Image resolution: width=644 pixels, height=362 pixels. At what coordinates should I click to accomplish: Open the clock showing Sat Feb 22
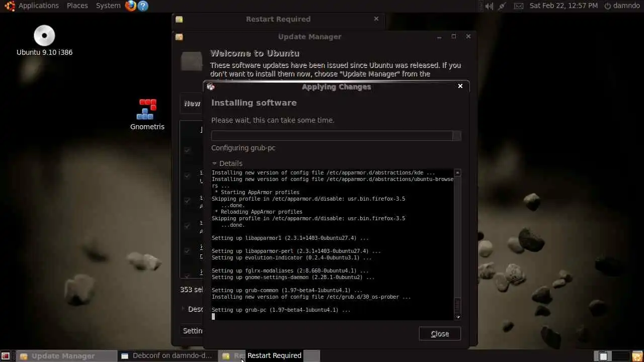(x=563, y=6)
